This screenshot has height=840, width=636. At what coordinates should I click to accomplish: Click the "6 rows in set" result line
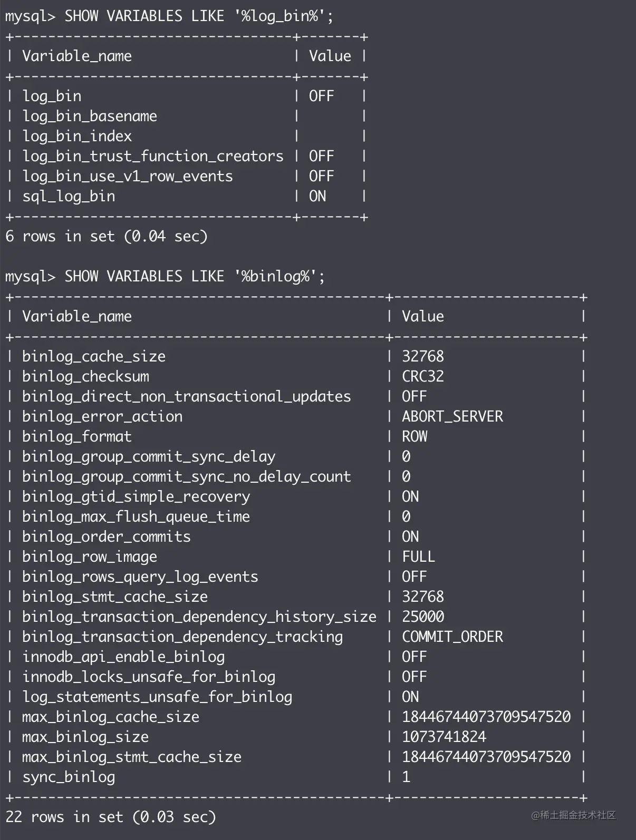[106, 237]
